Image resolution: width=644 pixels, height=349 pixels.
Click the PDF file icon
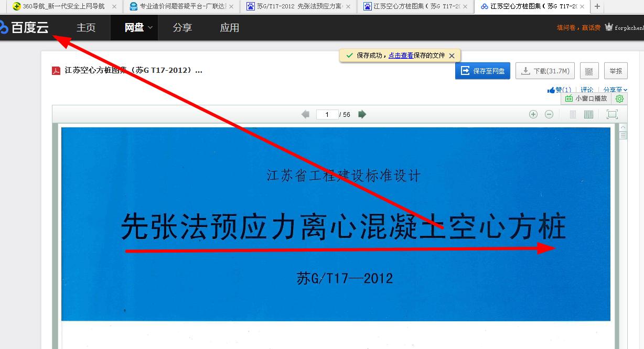(56, 71)
